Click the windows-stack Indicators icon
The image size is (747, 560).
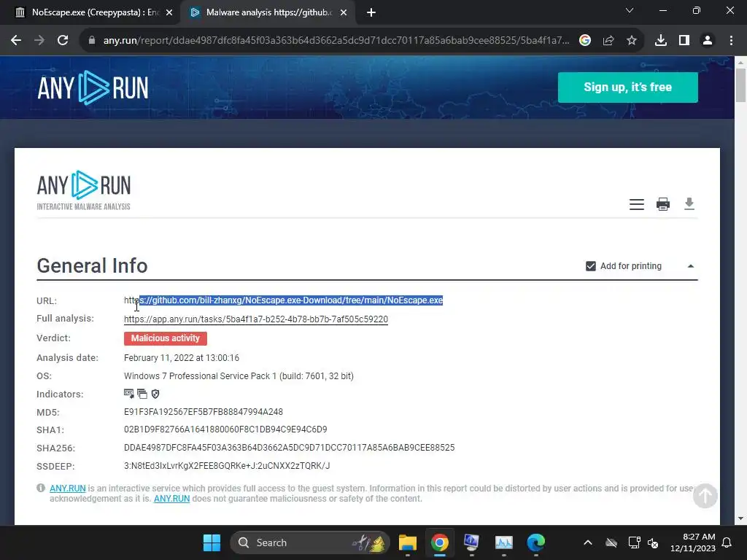coord(142,394)
